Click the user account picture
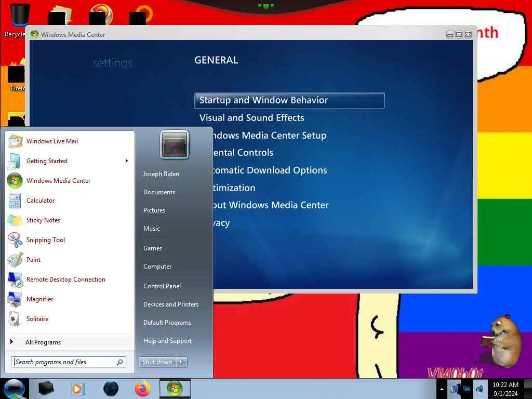 pyautogui.click(x=175, y=144)
